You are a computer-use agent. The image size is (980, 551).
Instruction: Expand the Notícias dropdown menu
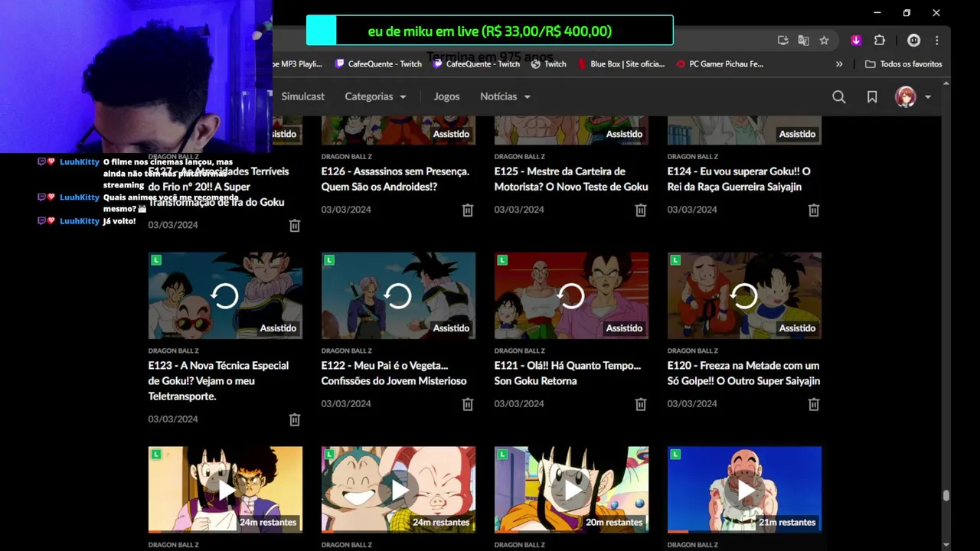coord(505,96)
